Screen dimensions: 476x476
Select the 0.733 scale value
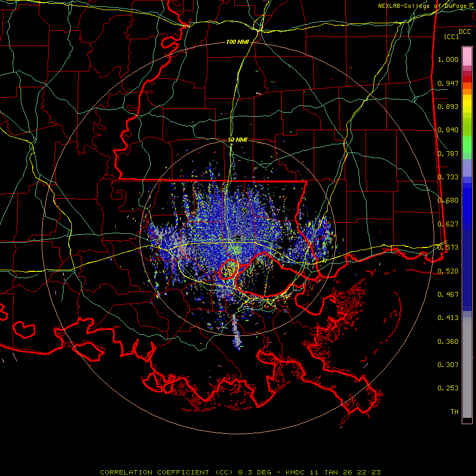[448, 177]
